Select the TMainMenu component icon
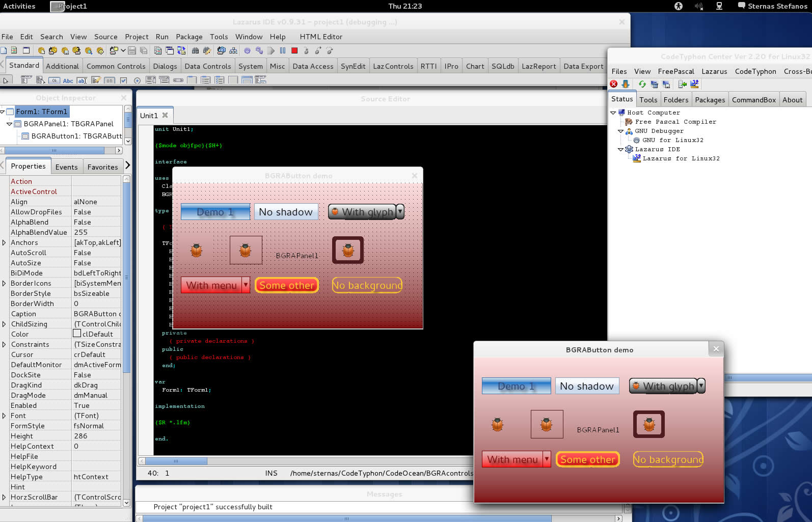Viewport: 812px width, 522px height. click(26, 80)
